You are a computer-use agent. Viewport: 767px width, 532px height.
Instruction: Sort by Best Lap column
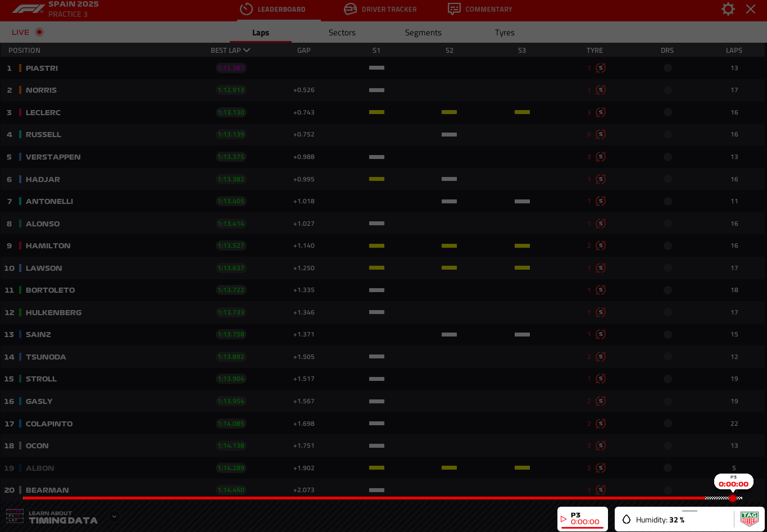[x=230, y=51]
